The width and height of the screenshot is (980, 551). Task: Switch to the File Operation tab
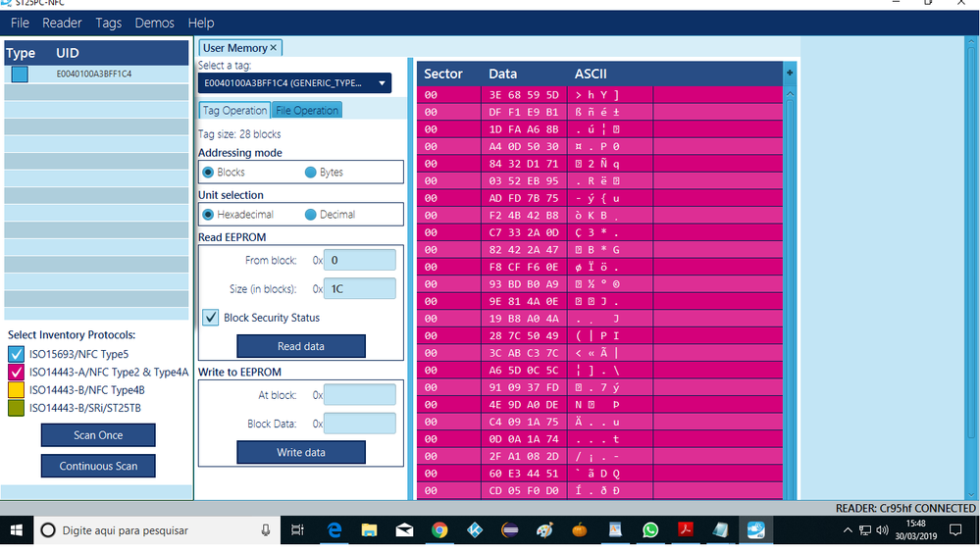coord(307,111)
